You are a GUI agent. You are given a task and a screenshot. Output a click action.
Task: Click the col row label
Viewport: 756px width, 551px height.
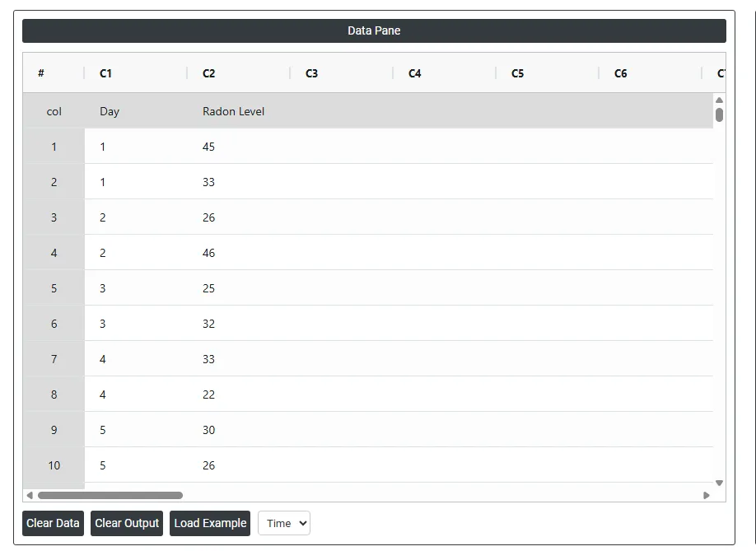(x=54, y=111)
